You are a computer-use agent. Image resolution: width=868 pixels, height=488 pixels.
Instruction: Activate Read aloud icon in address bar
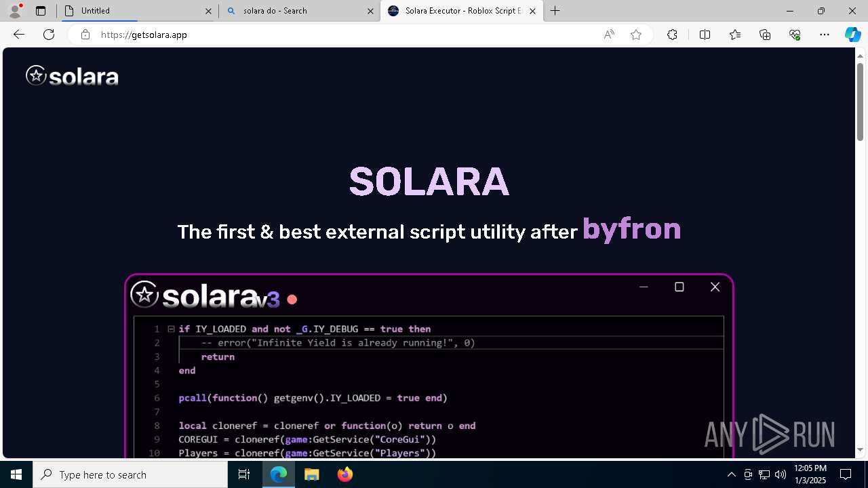(609, 35)
